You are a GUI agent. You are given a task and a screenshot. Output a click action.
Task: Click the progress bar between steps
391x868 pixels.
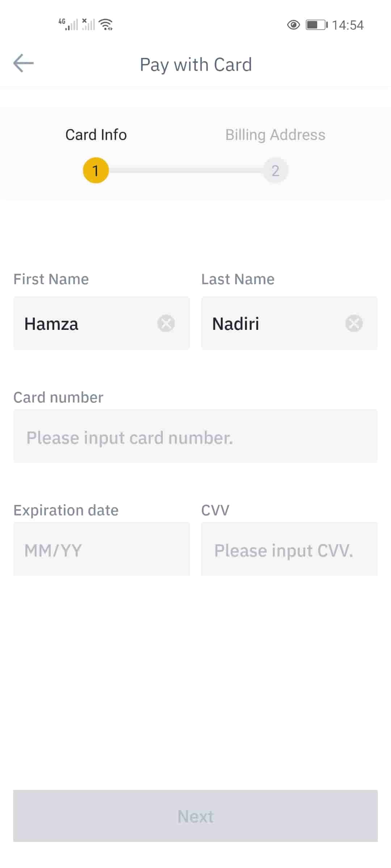186,170
